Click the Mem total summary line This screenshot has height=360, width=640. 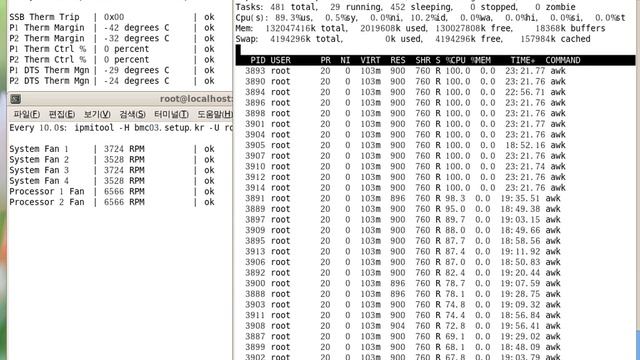pos(420,29)
